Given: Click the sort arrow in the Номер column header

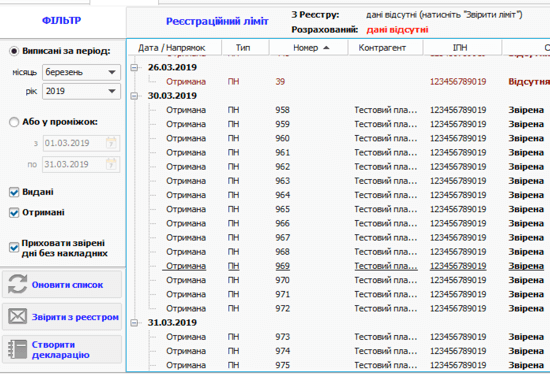Looking at the screenshot, I should (326, 48).
